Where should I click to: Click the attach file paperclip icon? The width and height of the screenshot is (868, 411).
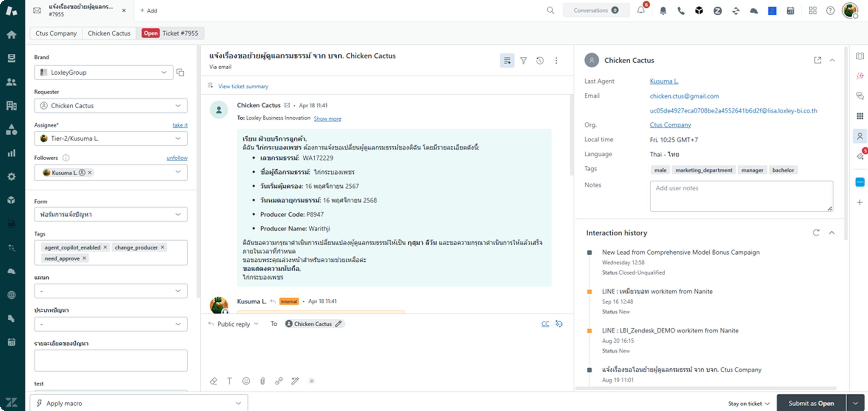pos(262,381)
